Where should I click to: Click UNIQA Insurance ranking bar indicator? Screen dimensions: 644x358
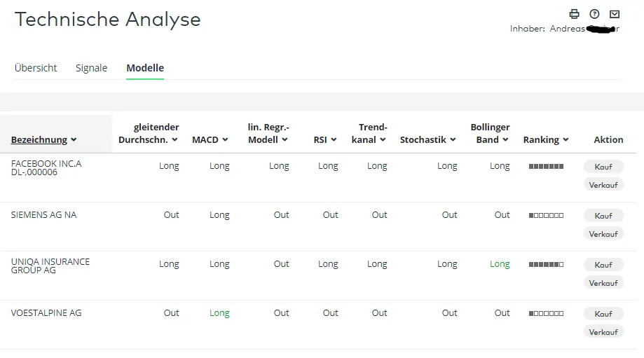(x=547, y=264)
